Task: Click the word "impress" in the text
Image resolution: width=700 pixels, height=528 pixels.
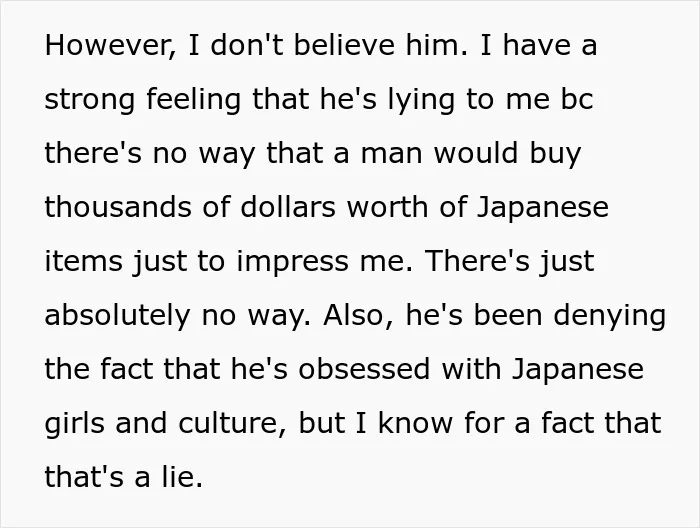Action: click(292, 263)
